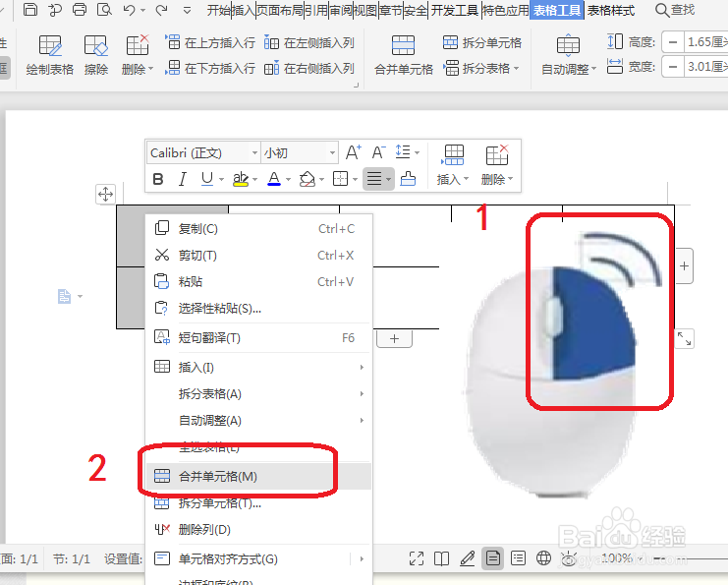Click the format painter brush icon
The image size is (728, 585).
tap(408, 179)
